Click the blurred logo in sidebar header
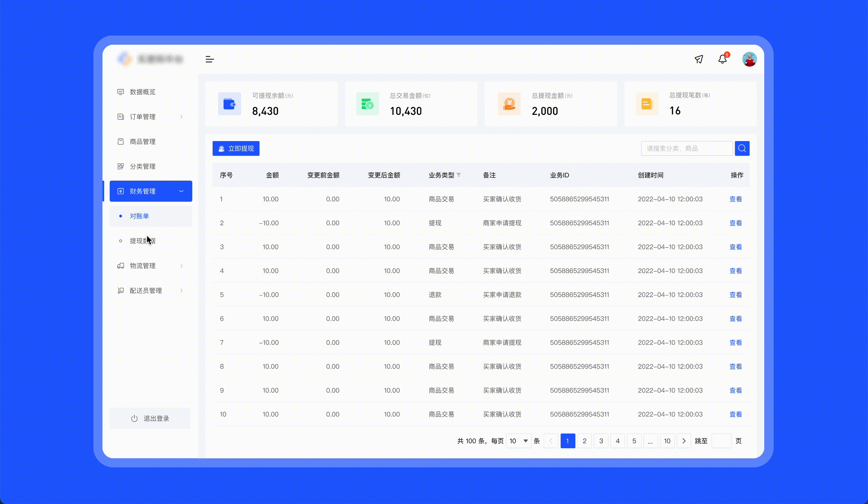 (150, 59)
